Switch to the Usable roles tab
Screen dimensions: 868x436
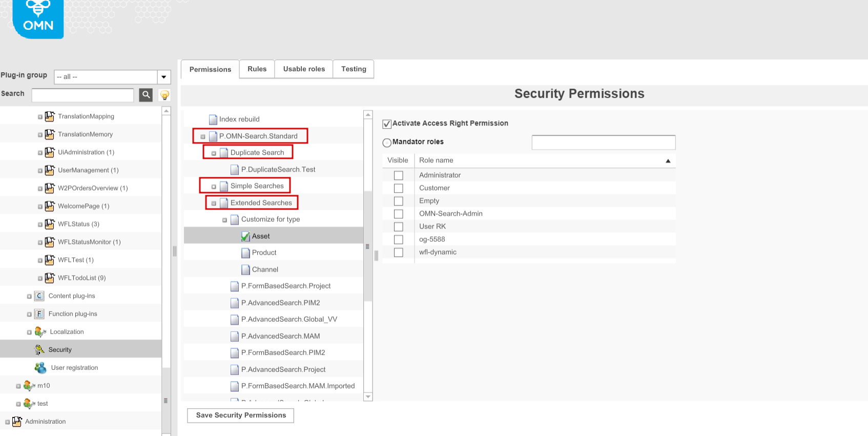pyautogui.click(x=304, y=69)
